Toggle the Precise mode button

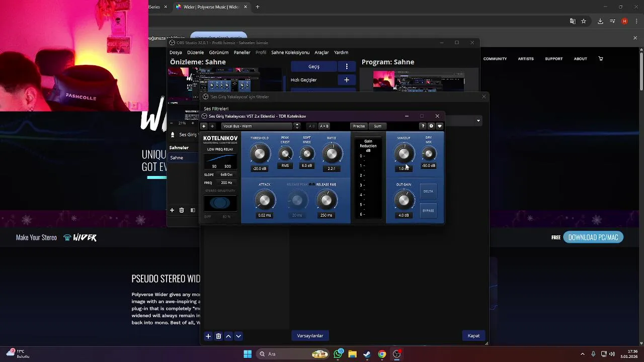coord(359,126)
